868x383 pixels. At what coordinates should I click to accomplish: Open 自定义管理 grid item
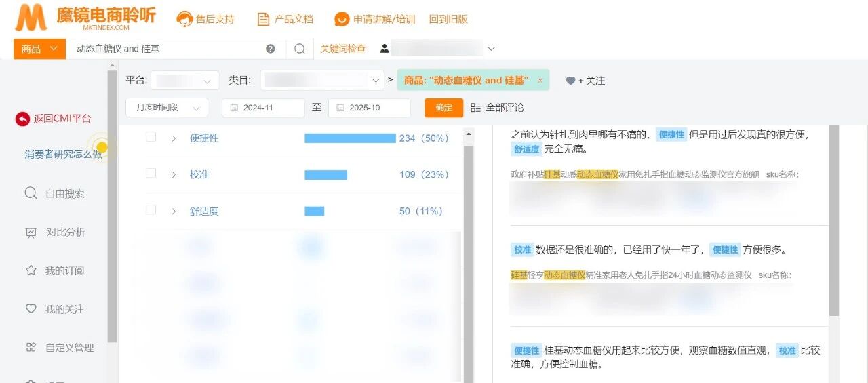click(69, 348)
